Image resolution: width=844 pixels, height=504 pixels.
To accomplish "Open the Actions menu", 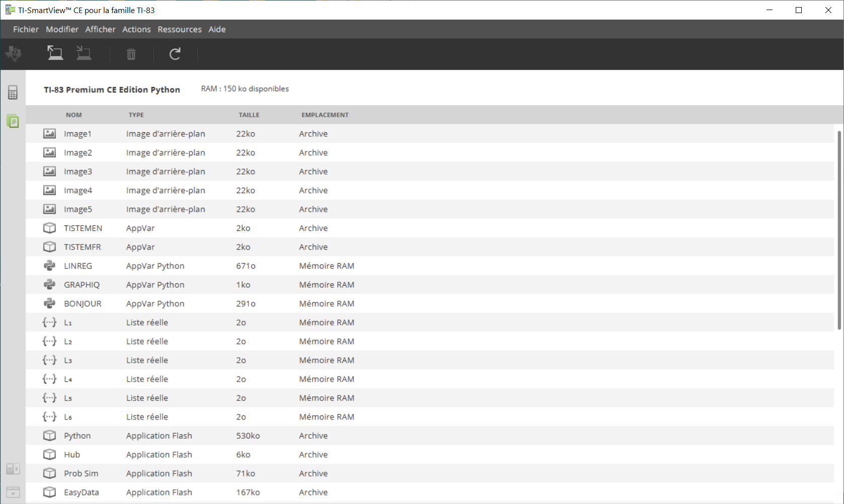I will point(136,29).
